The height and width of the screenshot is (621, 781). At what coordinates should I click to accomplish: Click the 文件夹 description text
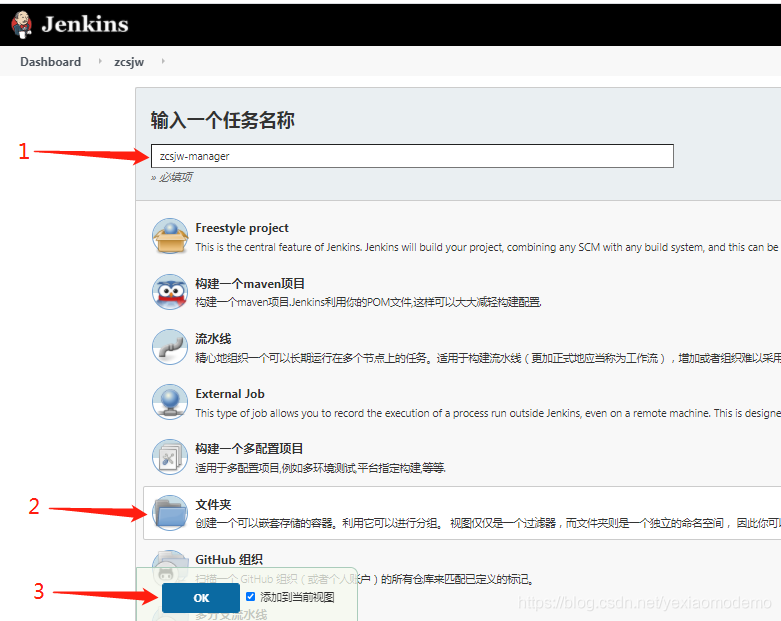click(x=488, y=523)
